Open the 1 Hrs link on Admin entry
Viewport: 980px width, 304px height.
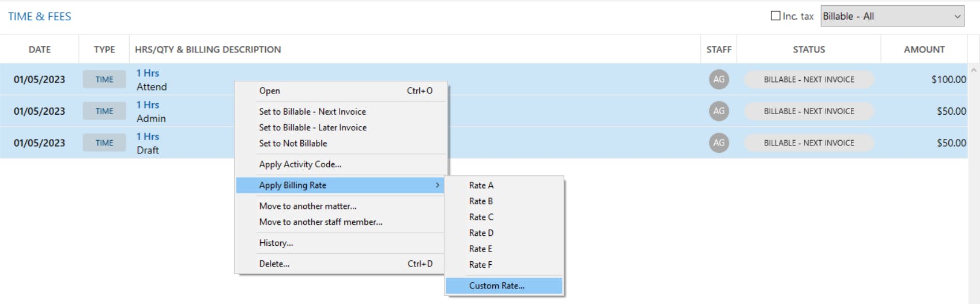[148, 105]
